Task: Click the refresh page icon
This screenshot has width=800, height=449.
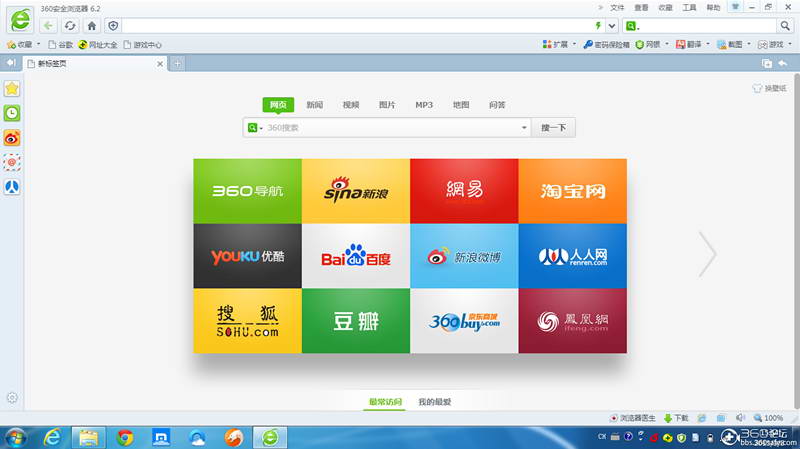Action: (70, 26)
